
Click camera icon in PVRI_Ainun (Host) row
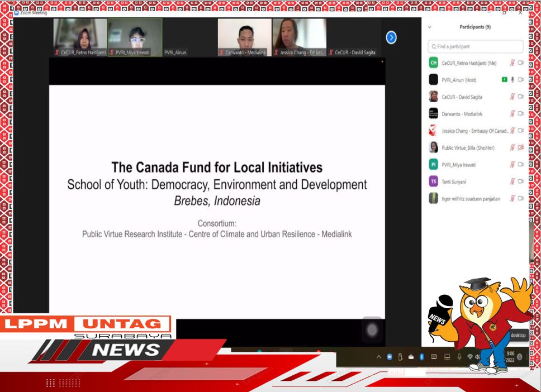click(521, 80)
